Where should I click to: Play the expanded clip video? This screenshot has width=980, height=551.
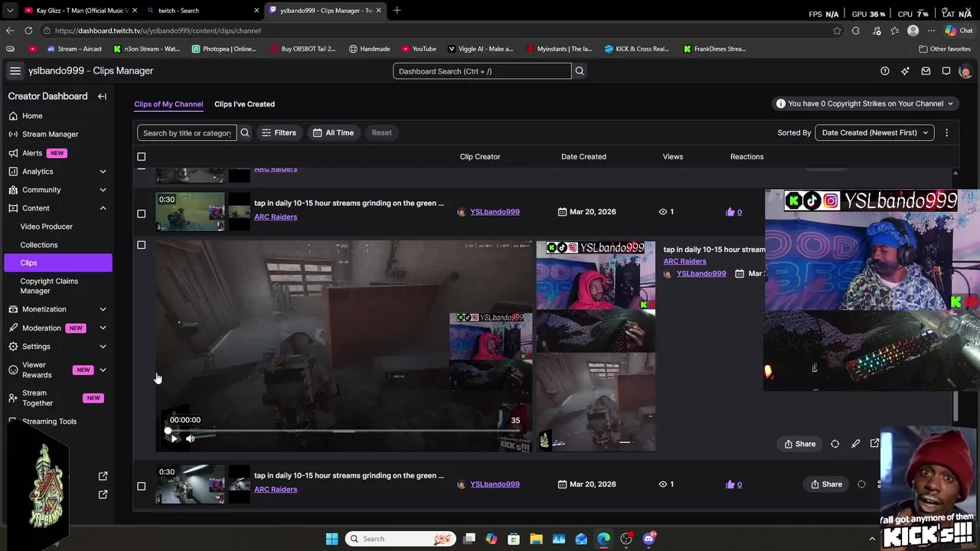coord(174,439)
